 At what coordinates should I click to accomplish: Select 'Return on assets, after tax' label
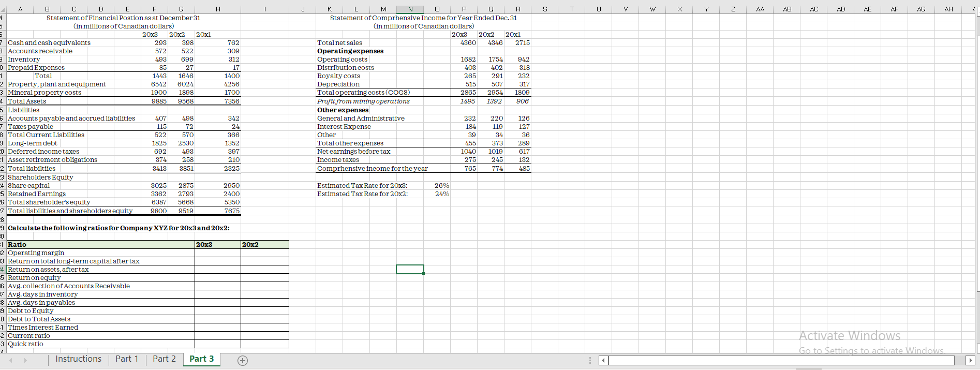[x=48, y=270]
